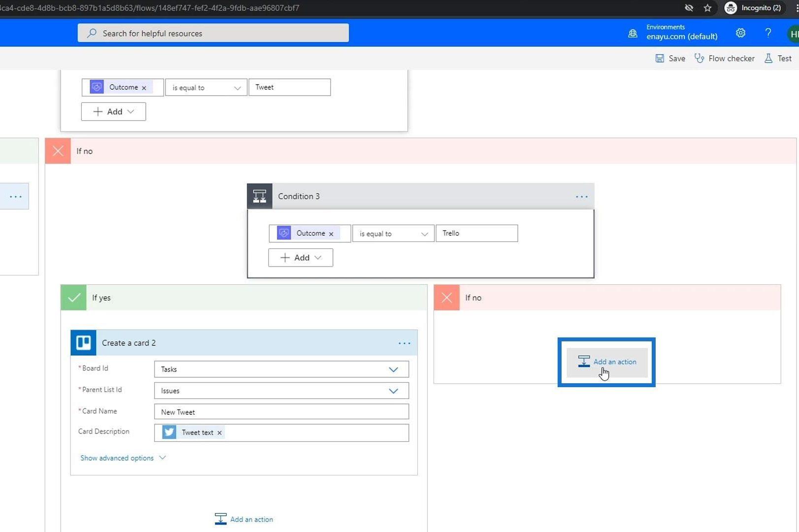The width and height of the screenshot is (799, 532).
Task: Open Condition 3 ellipsis menu
Action: pyautogui.click(x=582, y=197)
